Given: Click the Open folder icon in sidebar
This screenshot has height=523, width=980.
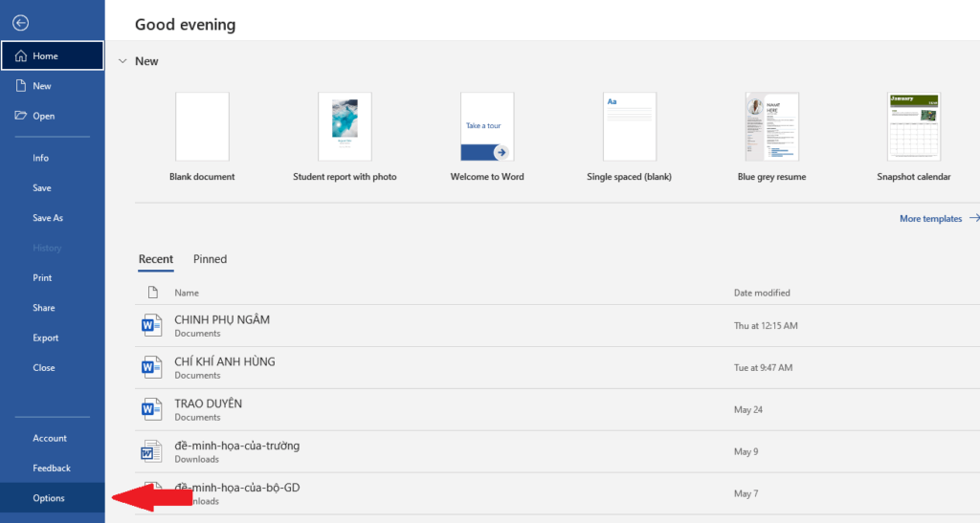Looking at the screenshot, I should click(21, 116).
